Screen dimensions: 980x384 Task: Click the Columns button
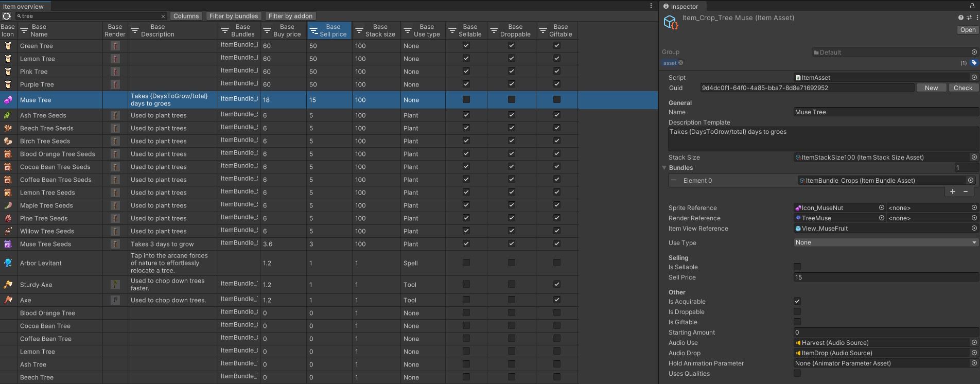point(186,16)
